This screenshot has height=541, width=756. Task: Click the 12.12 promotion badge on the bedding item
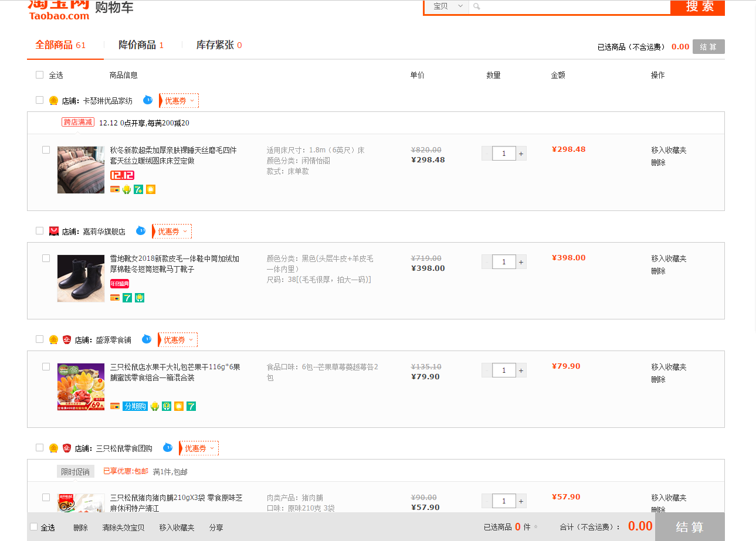pos(122,175)
